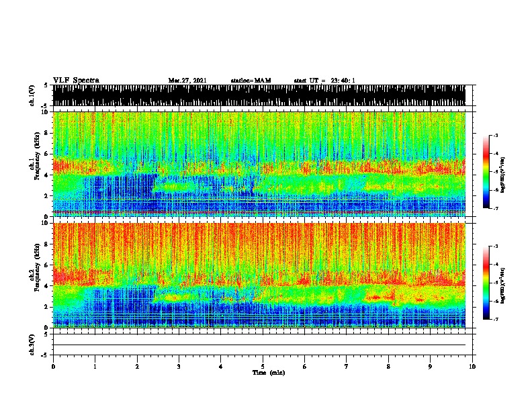
Task: Click time axis tick label '8'
Action: 388,367
